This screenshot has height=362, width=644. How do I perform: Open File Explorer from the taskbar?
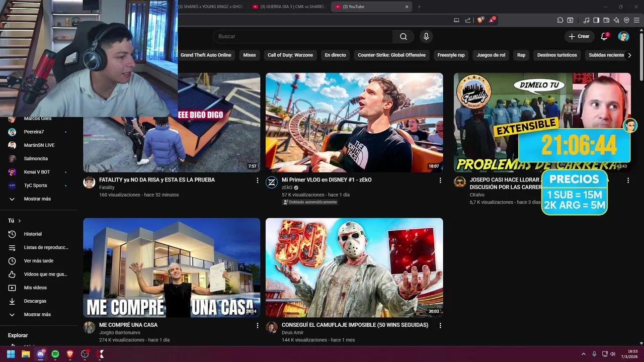[x=26, y=354]
